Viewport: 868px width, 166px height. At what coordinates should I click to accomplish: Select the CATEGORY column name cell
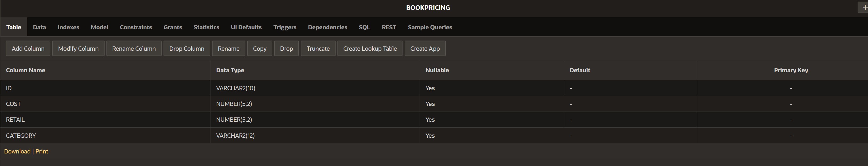(x=105, y=136)
